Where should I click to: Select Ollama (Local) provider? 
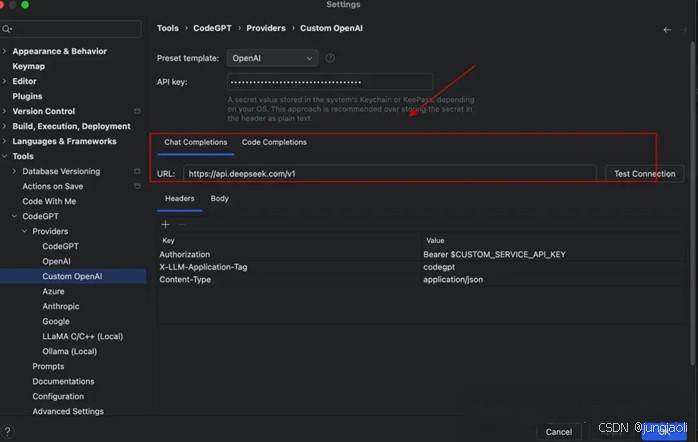coord(69,352)
